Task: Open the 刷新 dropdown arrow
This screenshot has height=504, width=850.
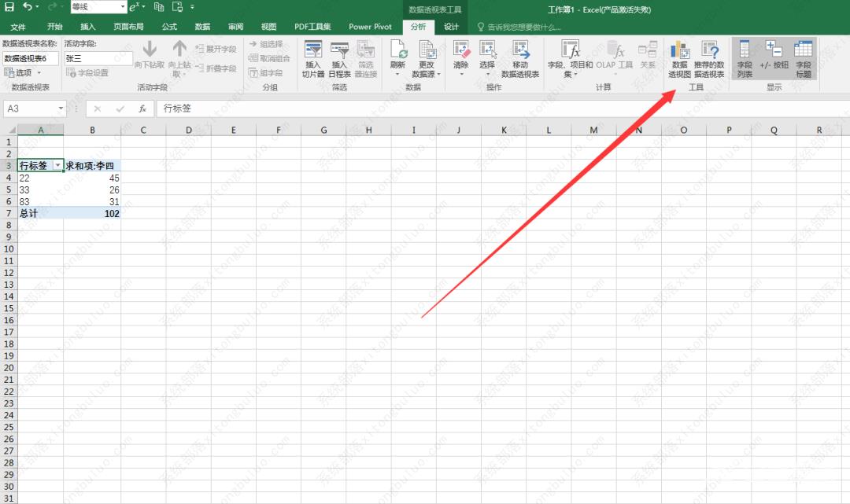Action: [397, 74]
